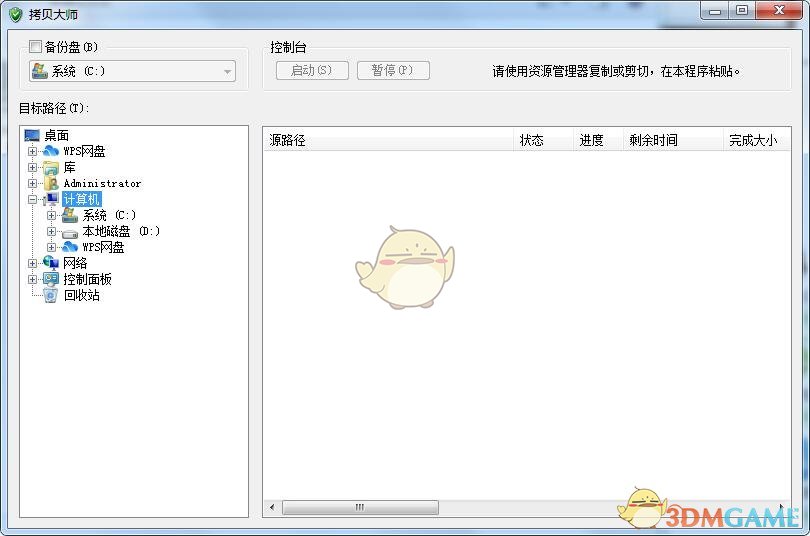The height and width of the screenshot is (536, 810).
Task: Expand the 网络 tree node
Action: (33, 263)
